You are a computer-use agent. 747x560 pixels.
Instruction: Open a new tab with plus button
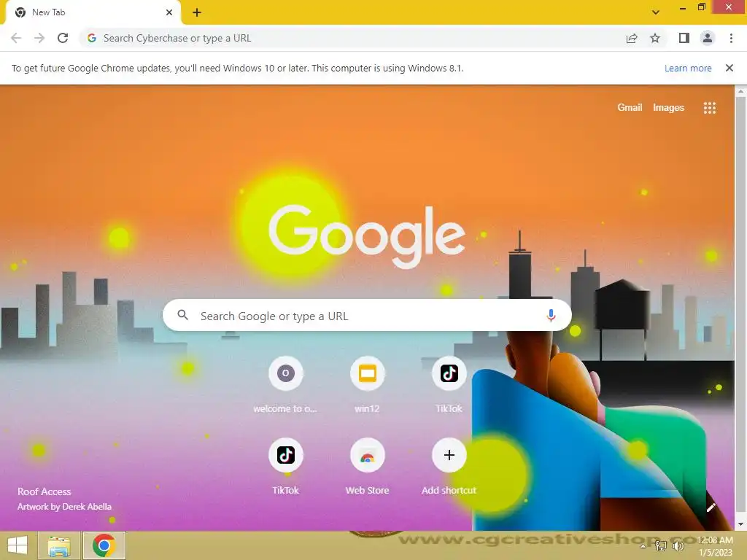tap(197, 12)
